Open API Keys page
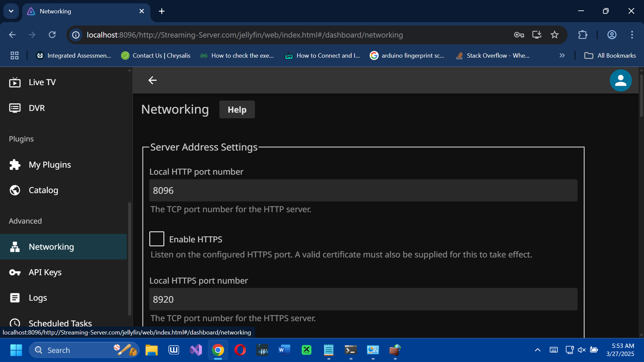The width and height of the screenshot is (644, 362). 45,272
